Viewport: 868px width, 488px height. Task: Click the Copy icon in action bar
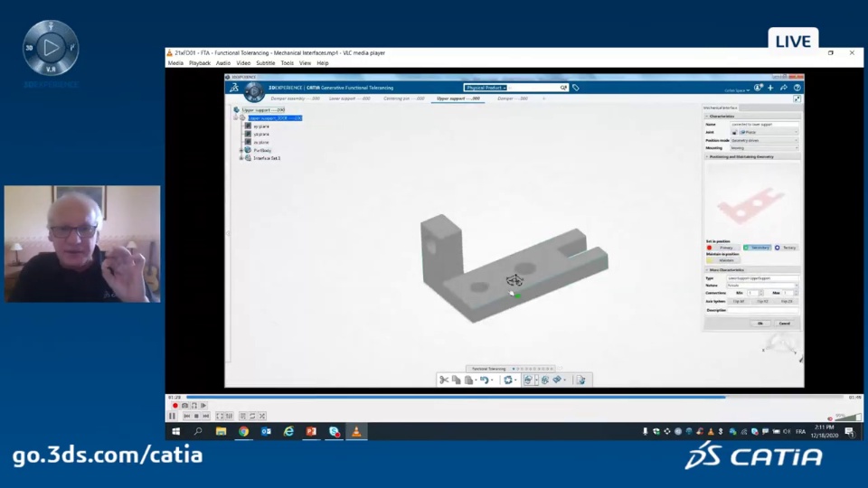click(x=456, y=380)
